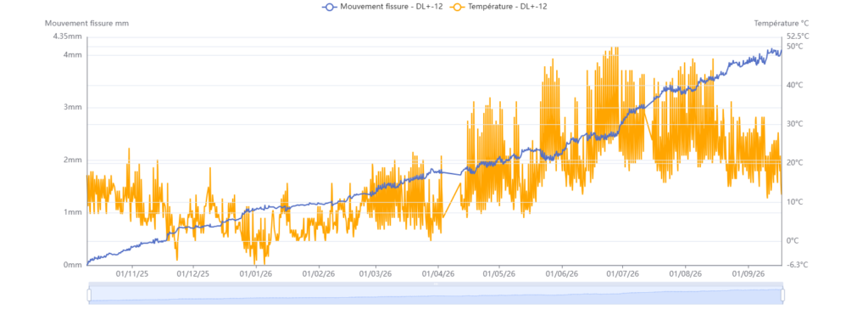Click the 40°C right axis label
Image resolution: width=868 pixels, height=309 pixels.
click(x=795, y=85)
